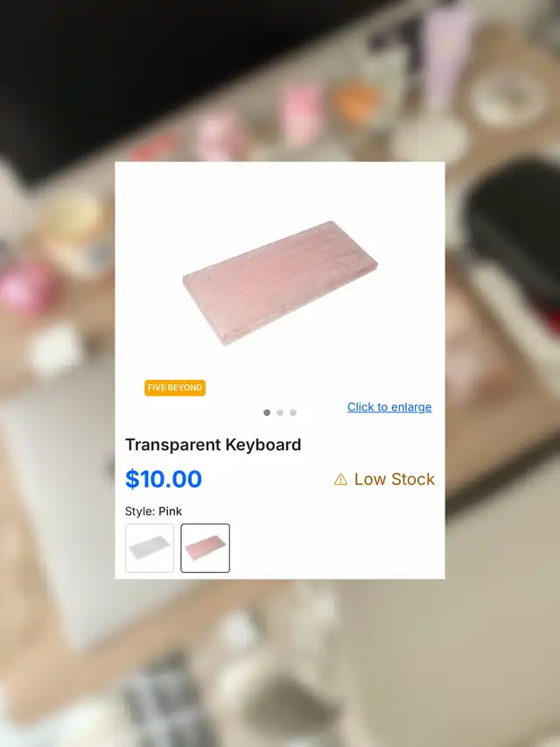Tap the orange FIVE BEYOND badge
Image resolution: width=560 pixels, height=747 pixels.
click(175, 388)
